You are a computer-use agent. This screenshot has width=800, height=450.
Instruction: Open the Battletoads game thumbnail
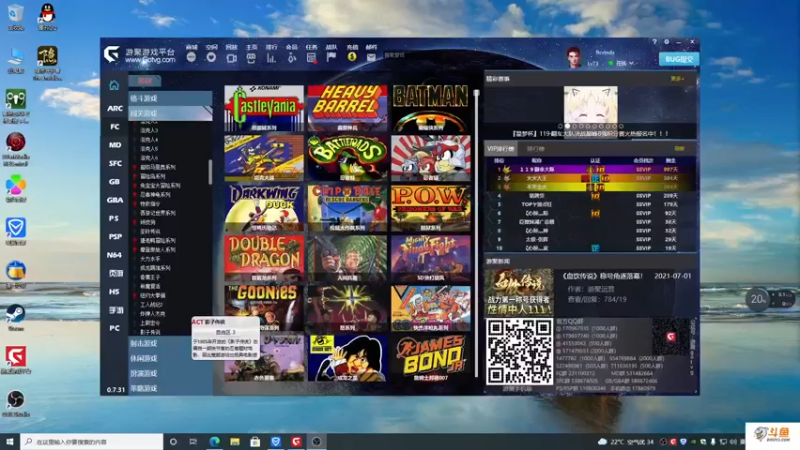point(347,158)
